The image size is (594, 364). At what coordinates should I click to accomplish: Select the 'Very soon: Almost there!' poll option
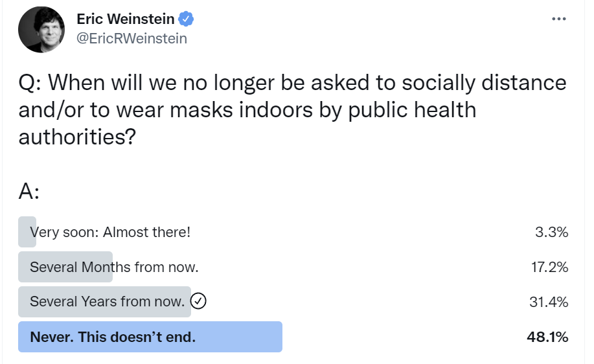pyautogui.click(x=110, y=232)
